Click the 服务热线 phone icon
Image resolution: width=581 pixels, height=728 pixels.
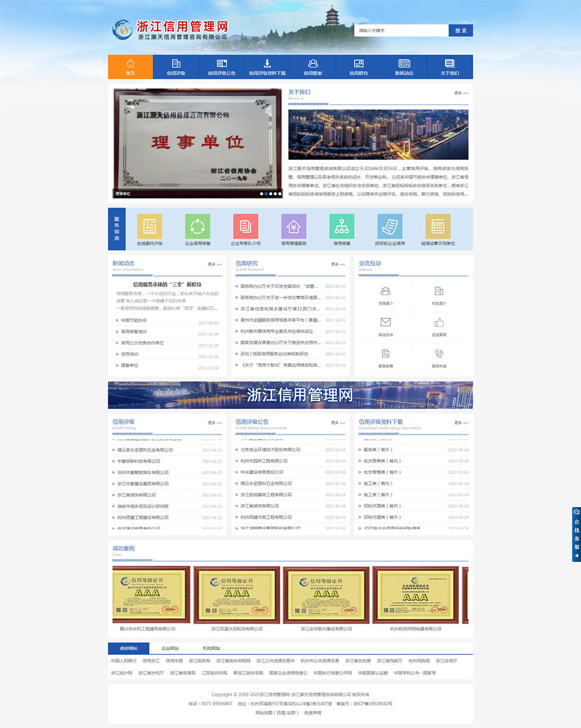point(439,354)
